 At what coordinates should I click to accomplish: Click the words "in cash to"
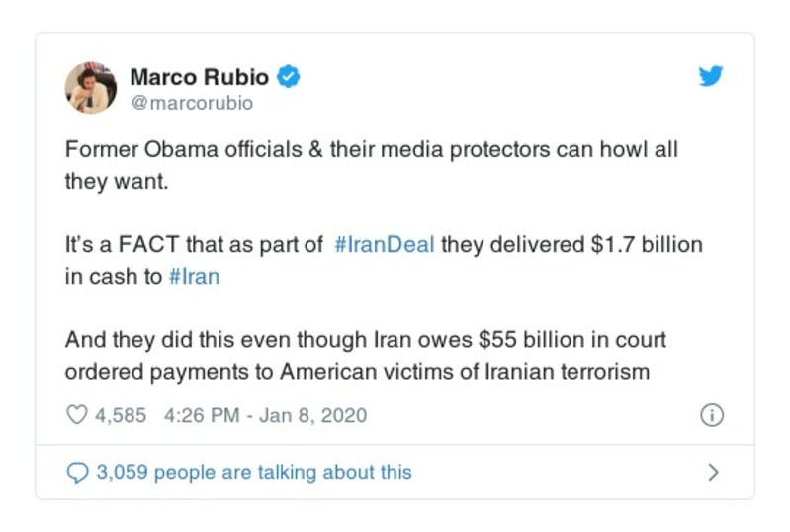click(x=113, y=277)
